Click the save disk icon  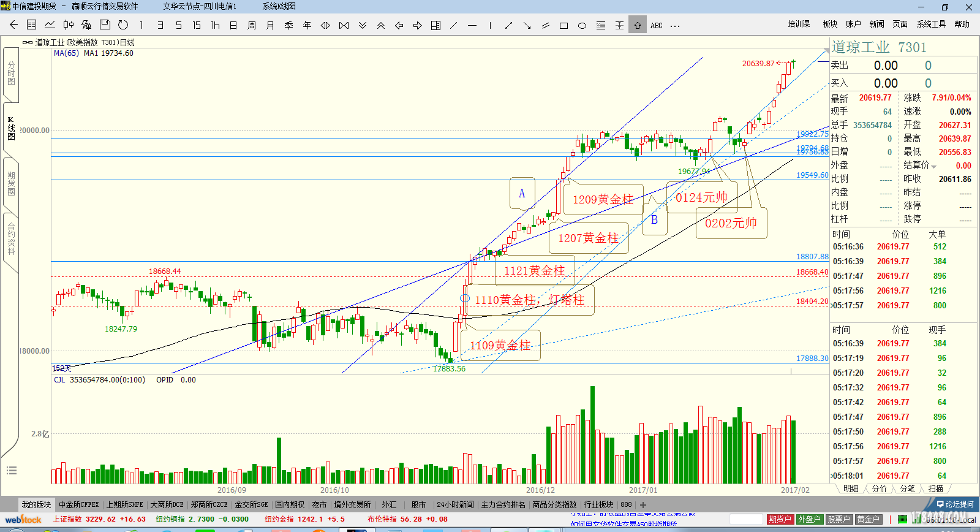[x=105, y=25]
